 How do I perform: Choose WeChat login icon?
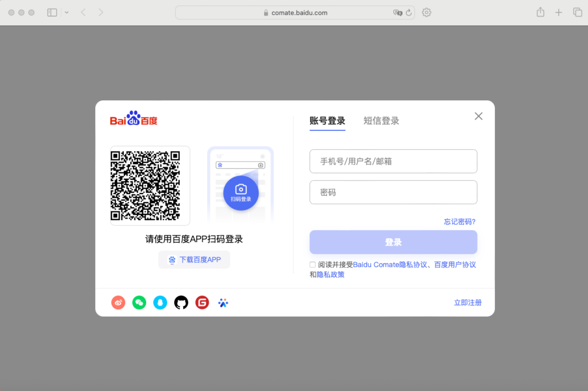(x=139, y=303)
